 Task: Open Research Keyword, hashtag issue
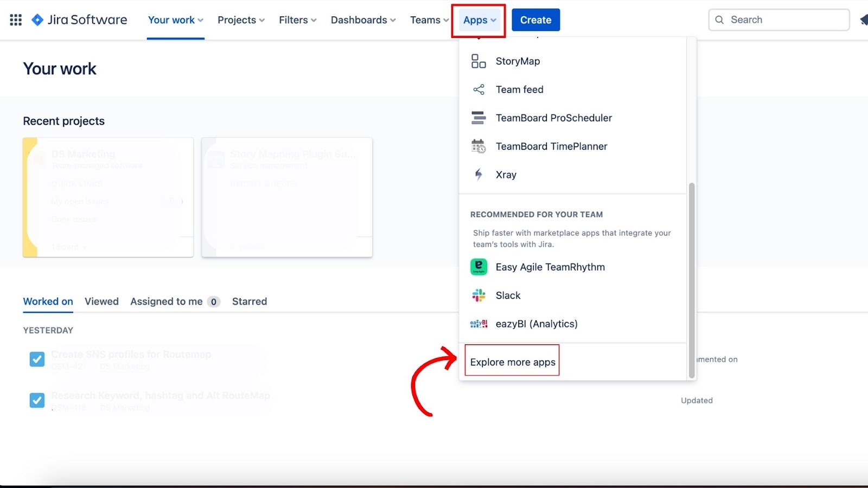pos(161,396)
